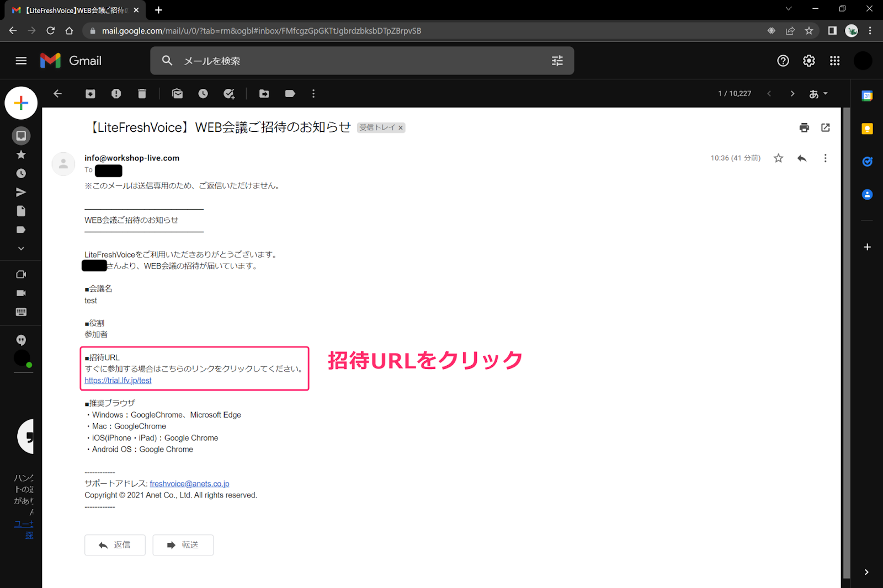Open a new browser tab

[158, 10]
